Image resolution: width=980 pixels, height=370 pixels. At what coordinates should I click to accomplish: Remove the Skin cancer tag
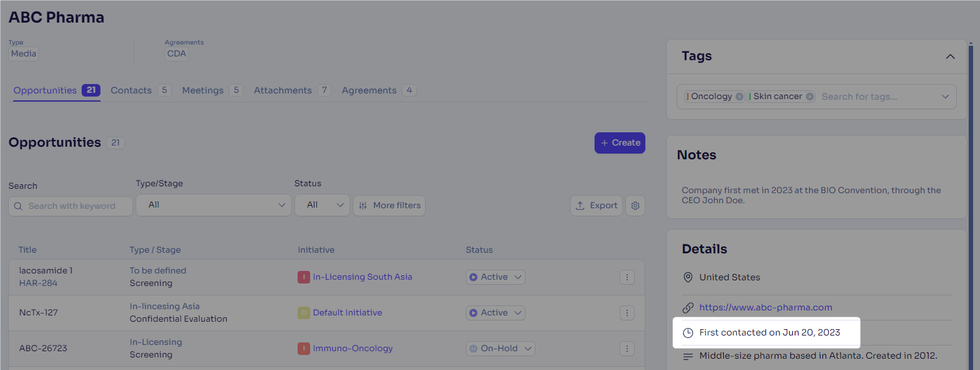click(x=810, y=97)
